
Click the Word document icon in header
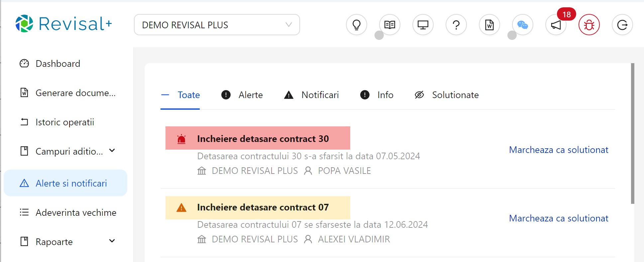(489, 25)
